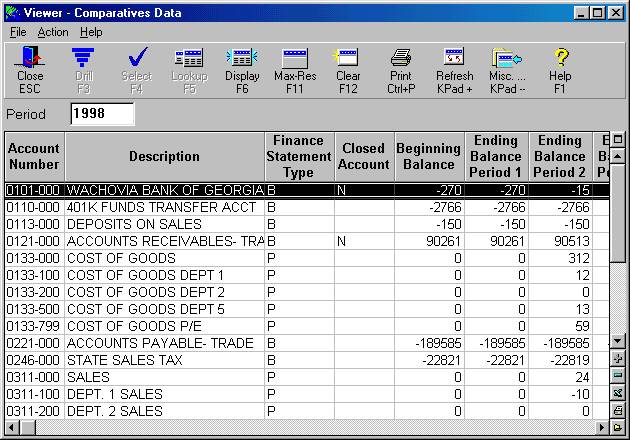The width and height of the screenshot is (630, 440).
Task: Open Help F1 question mark icon
Action: (x=561, y=66)
